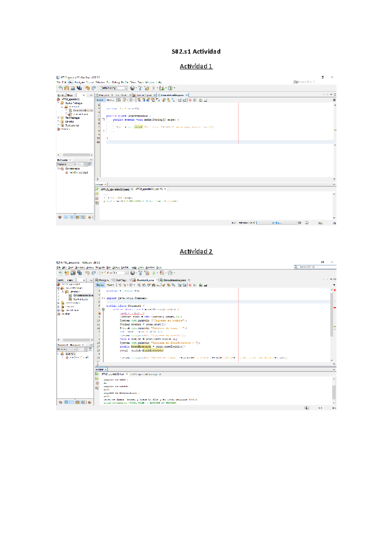This screenshot has width=392, height=555.
Task: Click Run Project green arrow in Actividad 1 toolbar
Action: click(154, 88)
